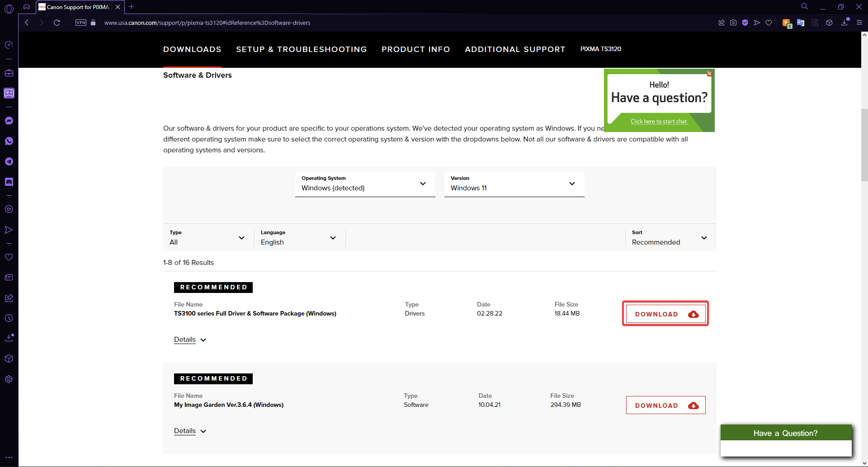Go to ADDITIONAL SUPPORT tab
Viewport: 868px width, 467px height.
515,49
